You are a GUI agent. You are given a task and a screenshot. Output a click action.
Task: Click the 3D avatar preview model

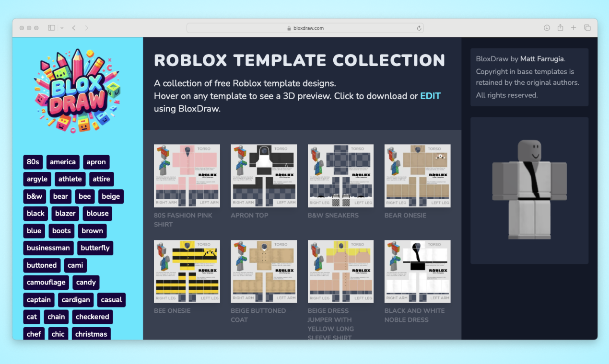(x=529, y=190)
